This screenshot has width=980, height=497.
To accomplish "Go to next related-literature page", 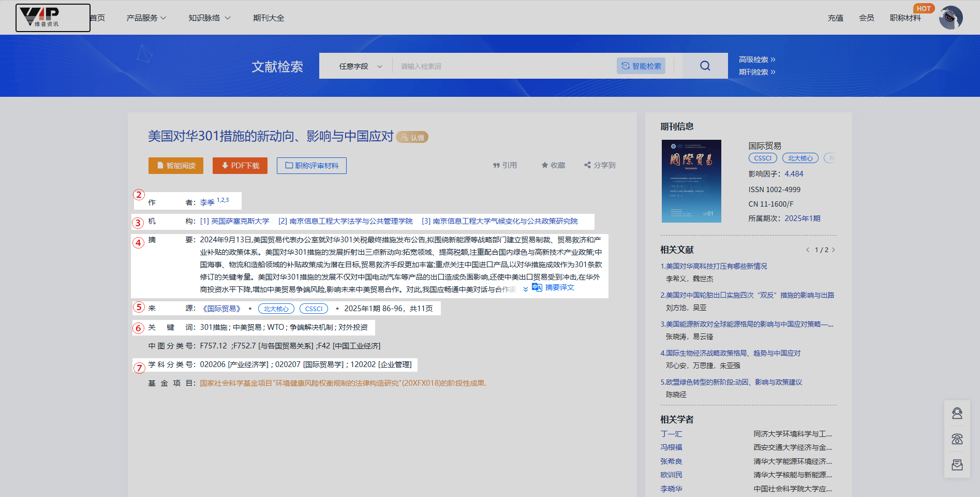I will pos(834,250).
